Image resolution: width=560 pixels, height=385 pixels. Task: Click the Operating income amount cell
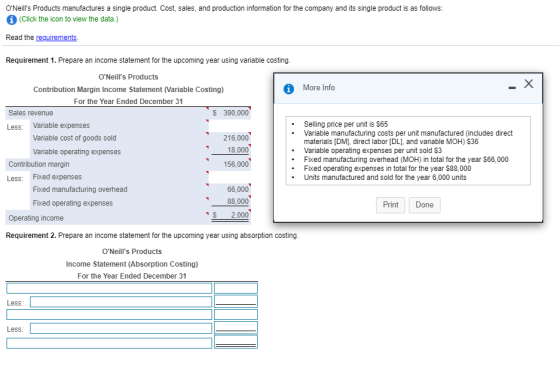[230, 215]
